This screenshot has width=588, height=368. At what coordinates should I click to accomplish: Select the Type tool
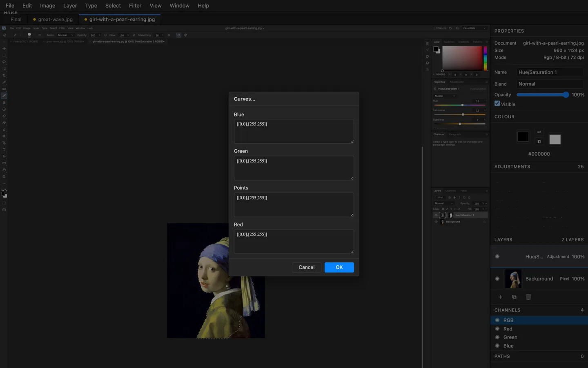4,150
